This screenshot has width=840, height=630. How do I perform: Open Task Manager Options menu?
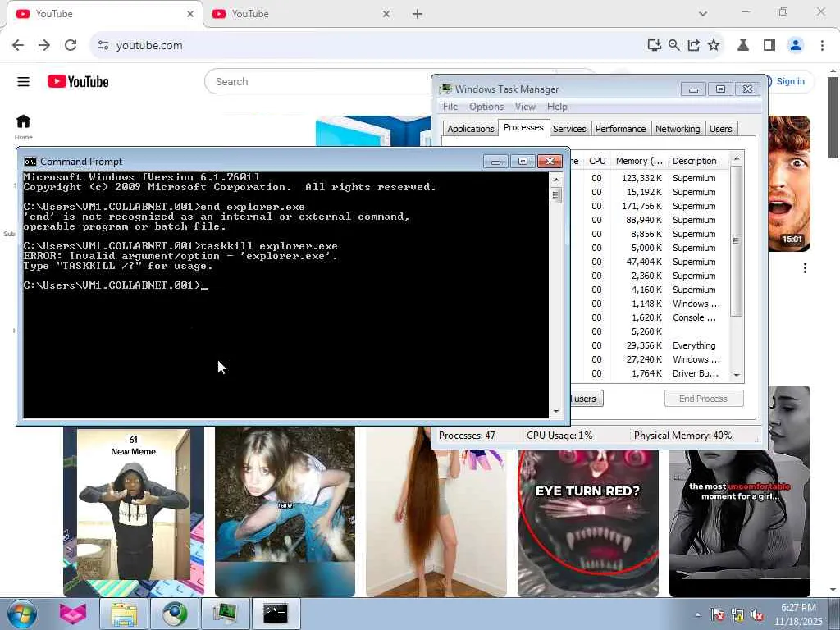486,107
